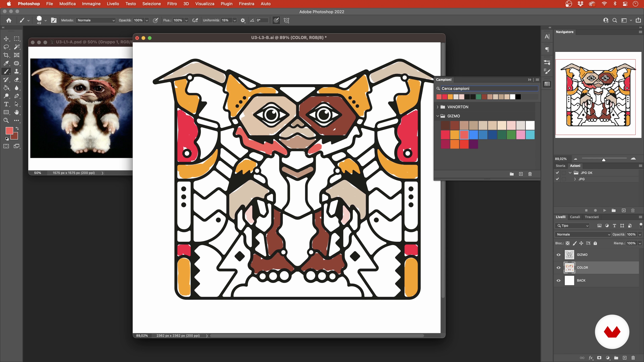Hide the GIZMO layer

(x=558, y=255)
